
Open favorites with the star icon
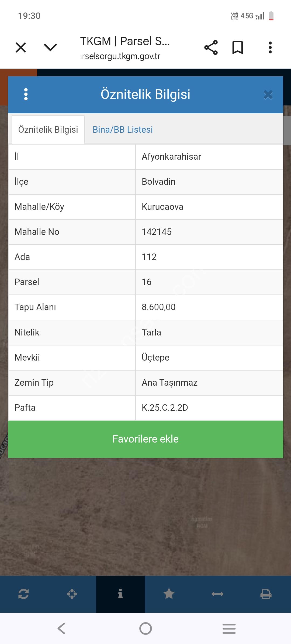click(169, 594)
